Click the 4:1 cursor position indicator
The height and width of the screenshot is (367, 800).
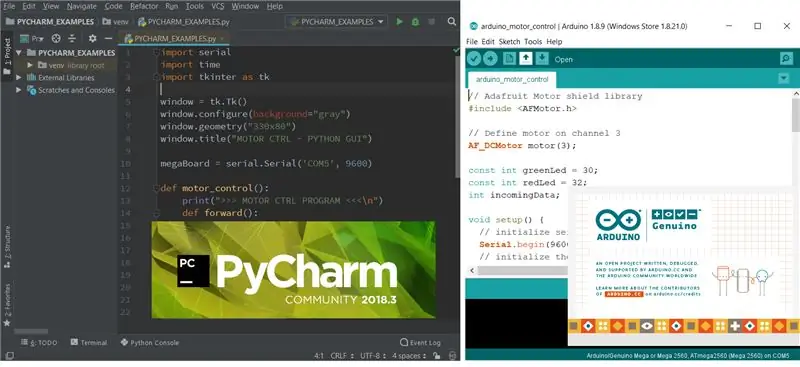[x=318, y=355]
